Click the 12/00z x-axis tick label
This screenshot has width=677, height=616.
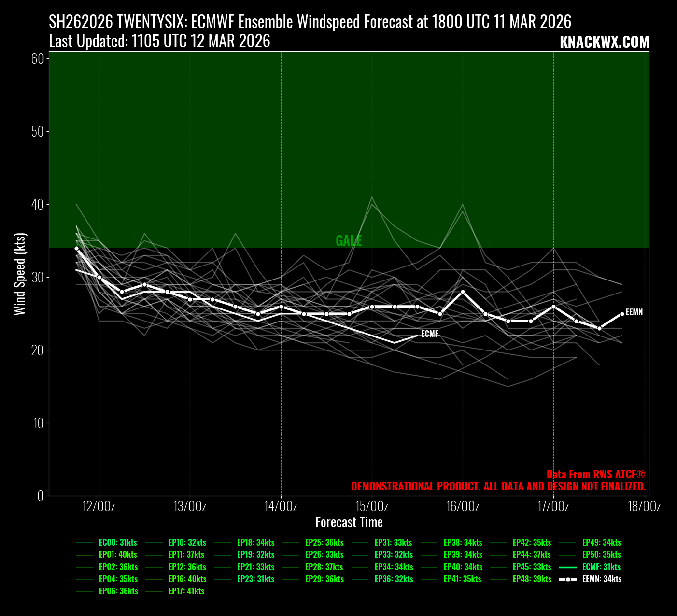point(99,506)
